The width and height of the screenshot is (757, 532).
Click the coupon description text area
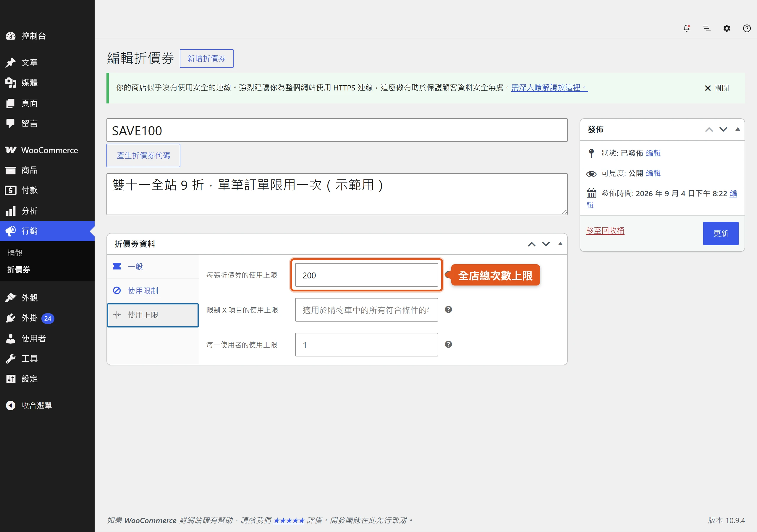tap(337, 194)
